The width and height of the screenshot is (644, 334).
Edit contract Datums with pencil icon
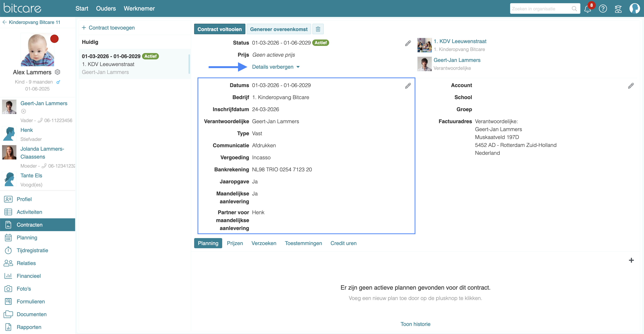[x=408, y=86]
